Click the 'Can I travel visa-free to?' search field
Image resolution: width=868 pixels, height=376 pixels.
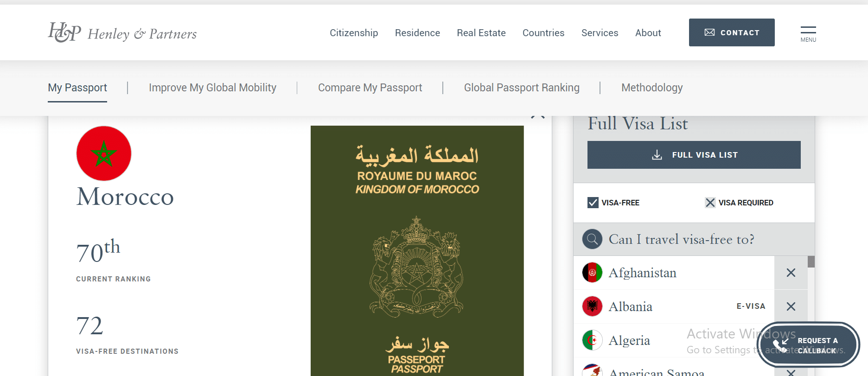point(694,239)
